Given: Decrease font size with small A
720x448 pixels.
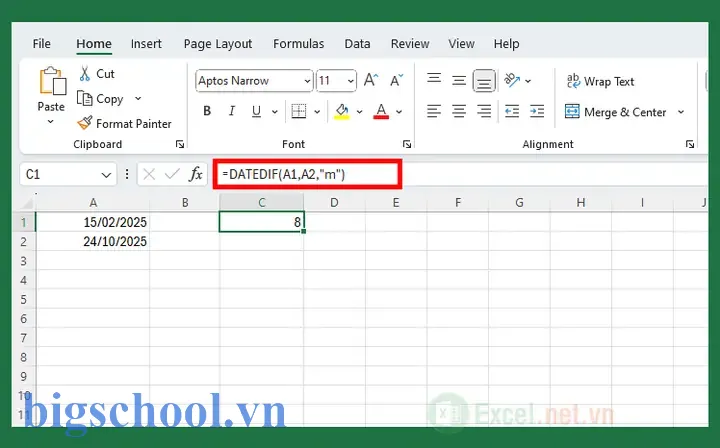Looking at the screenshot, I should [x=397, y=80].
